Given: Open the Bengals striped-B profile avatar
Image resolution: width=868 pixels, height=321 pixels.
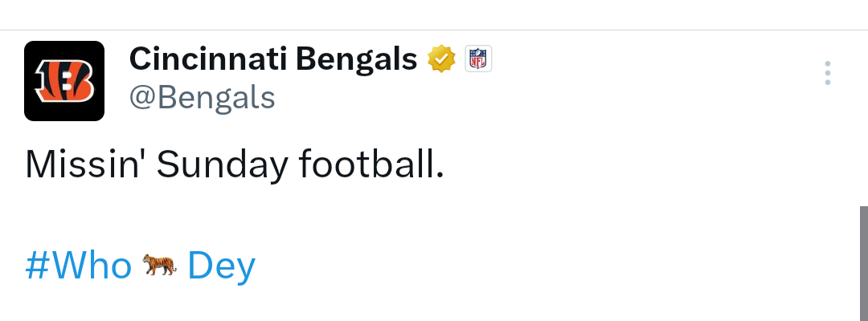Looking at the screenshot, I should click(x=64, y=81).
